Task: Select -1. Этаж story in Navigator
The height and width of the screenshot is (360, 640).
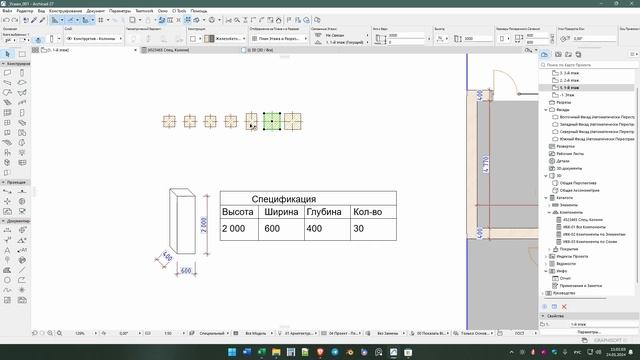Action: tap(567, 95)
